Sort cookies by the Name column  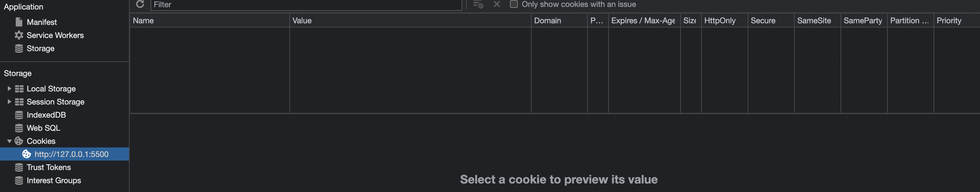point(209,21)
